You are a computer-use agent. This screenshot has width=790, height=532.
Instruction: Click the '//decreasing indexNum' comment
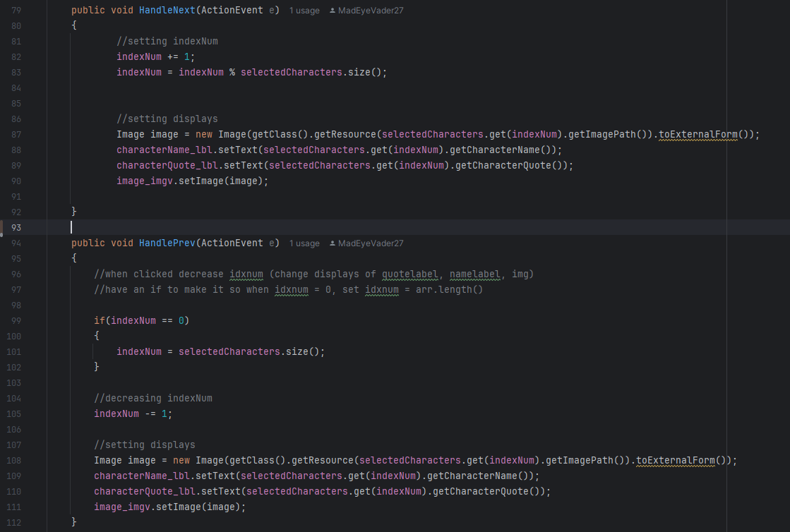pyautogui.click(x=153, y=399)
